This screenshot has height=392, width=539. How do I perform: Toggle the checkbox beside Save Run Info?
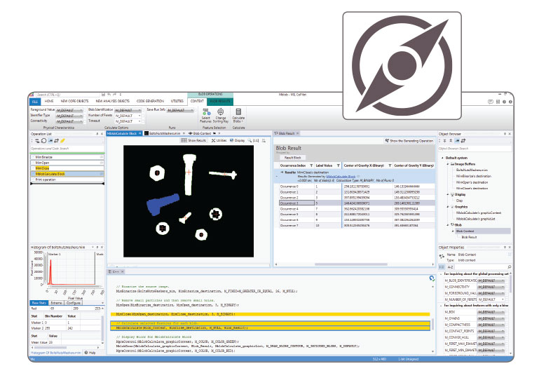(x=196, y=110)
